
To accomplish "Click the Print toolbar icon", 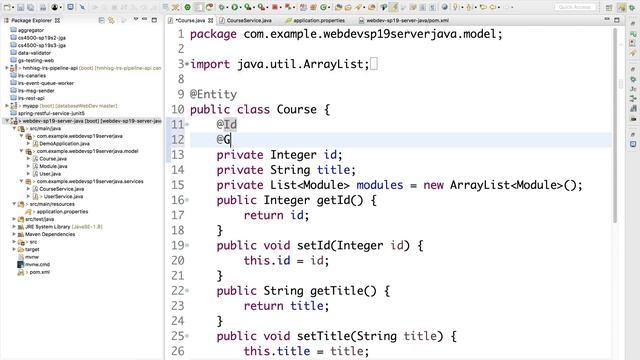I will click(x=42, y=7).
